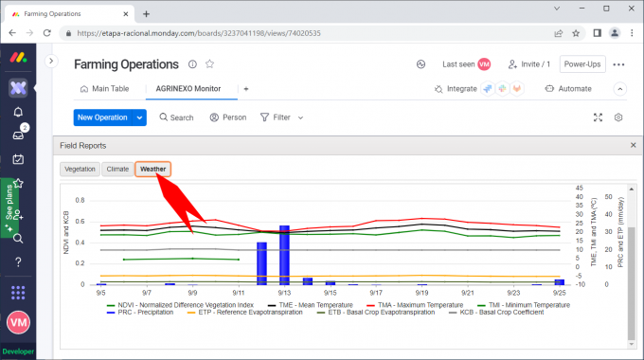Open browser side panel icon
The height and width of the screenshot is (360, 644).
point(598,33)
